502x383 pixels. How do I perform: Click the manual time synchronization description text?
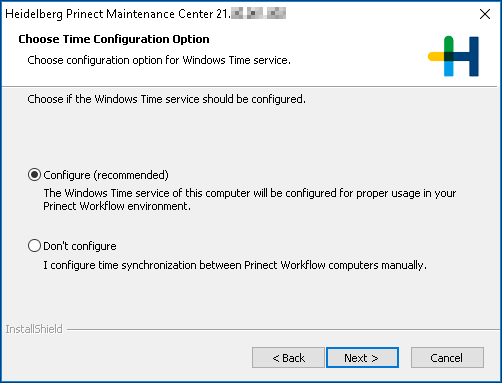pos(235,265)
